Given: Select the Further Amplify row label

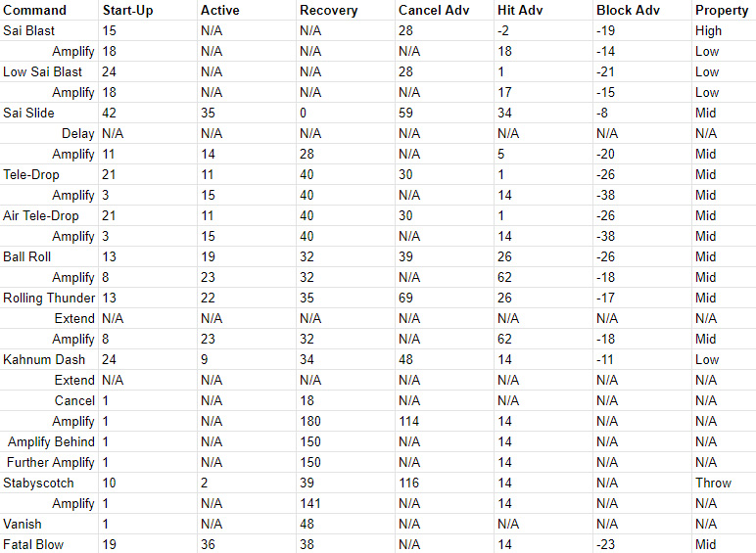Looking at the screenshot, I should tap(49, 462).
